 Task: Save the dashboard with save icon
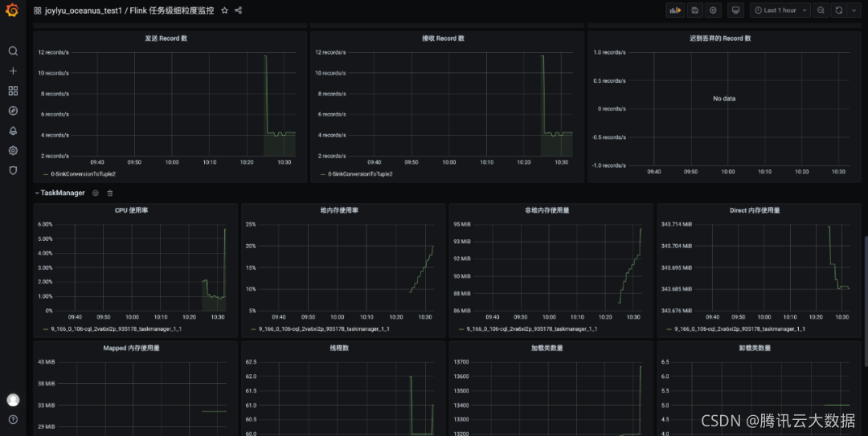coord(695,10)
